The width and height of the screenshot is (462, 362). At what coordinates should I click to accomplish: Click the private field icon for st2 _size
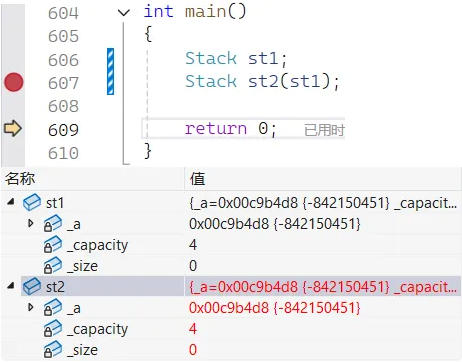pyautogui.click(x=53, y=350)
